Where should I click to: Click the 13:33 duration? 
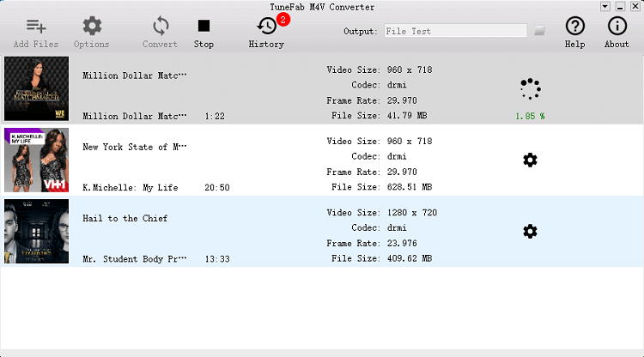[217, 259]
